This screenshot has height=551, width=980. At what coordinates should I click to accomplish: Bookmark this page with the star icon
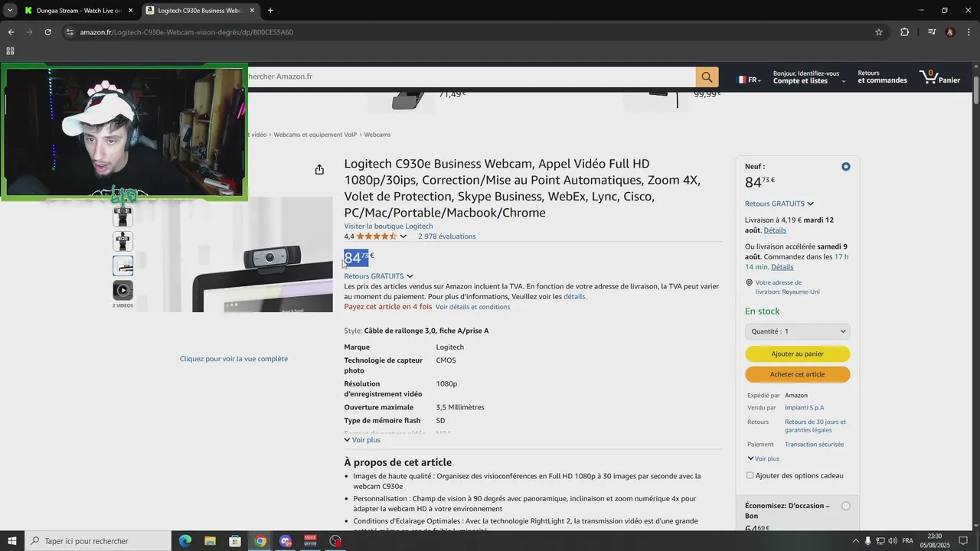879,32
